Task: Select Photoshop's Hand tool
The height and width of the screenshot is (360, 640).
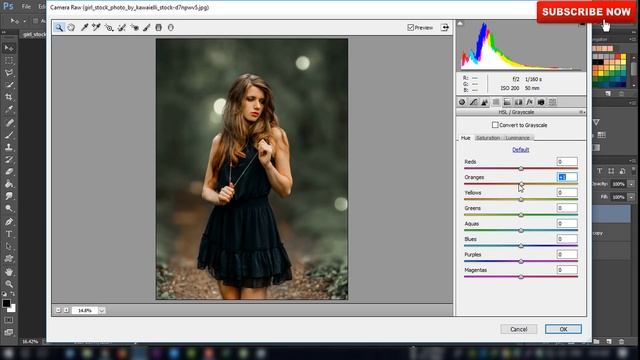Action: (x=9, y=271)
